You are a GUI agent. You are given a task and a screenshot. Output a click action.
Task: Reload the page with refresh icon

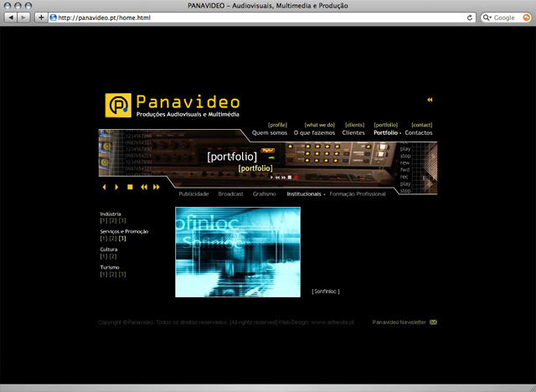pyautogui.click(x=470, y=18)
